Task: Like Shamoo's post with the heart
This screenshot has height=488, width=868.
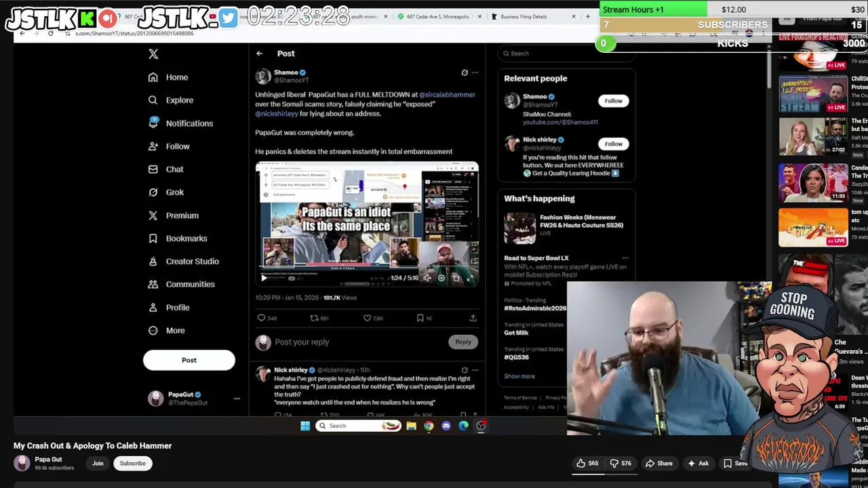Action: click(x=367, y=318)
